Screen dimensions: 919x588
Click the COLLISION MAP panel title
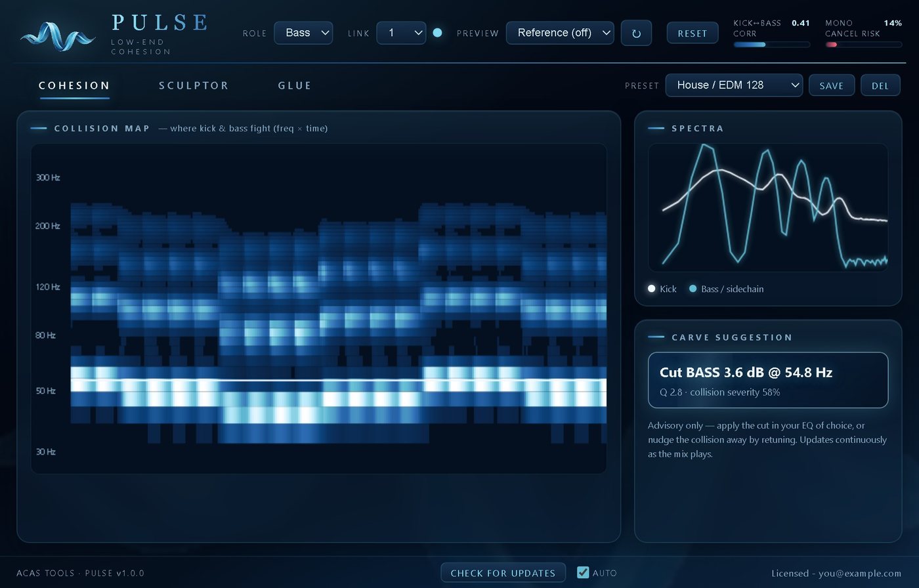pyautogui.click(x=102, y=129)
